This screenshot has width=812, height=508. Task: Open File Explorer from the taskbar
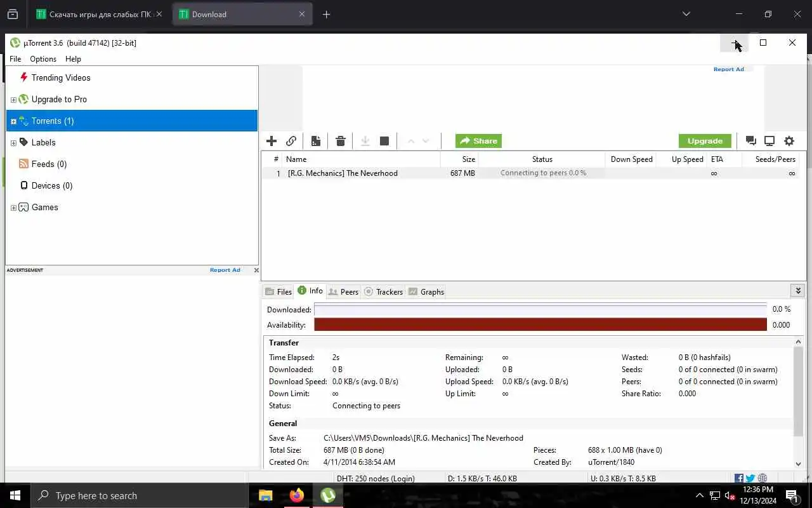coord(266,495)
